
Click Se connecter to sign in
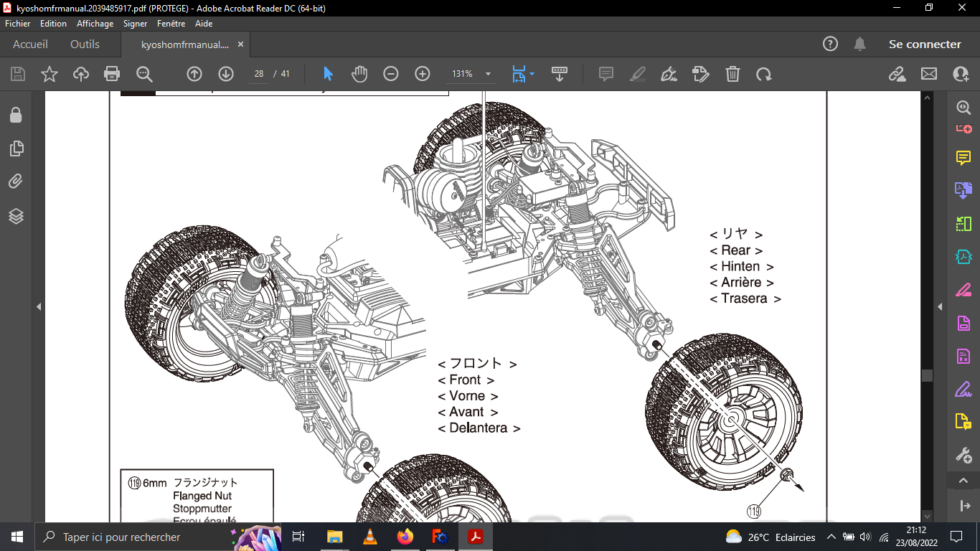924,44
